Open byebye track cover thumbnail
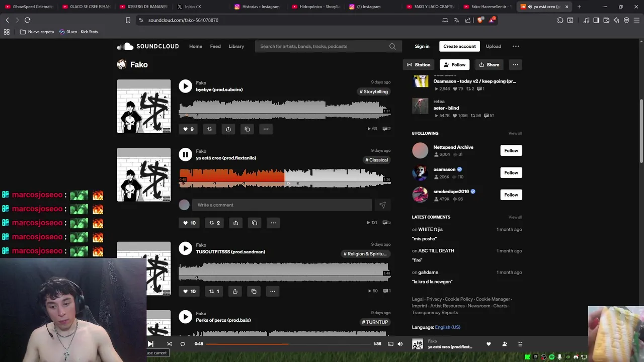The image size is (644, 362). click(144, 106)
